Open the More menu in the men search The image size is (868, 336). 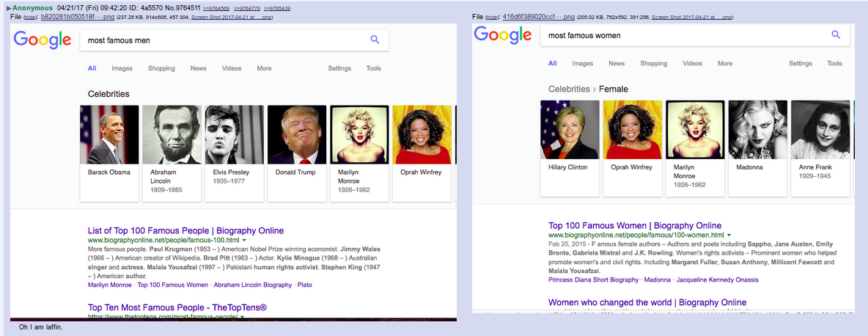tap(264, 69)
